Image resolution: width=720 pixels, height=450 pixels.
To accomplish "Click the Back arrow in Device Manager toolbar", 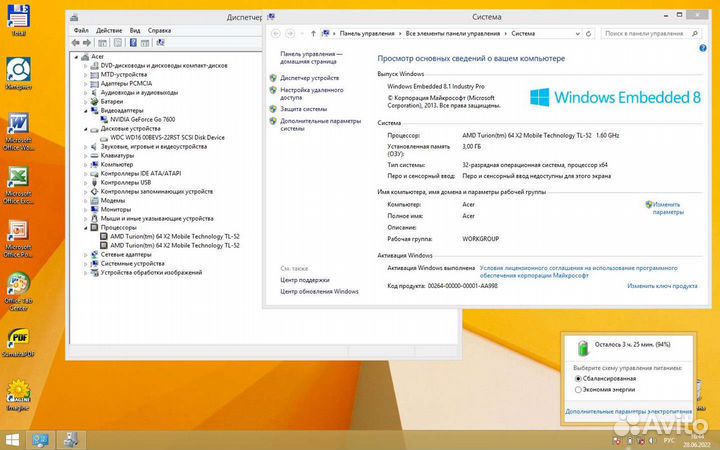I will pos(76,43).
